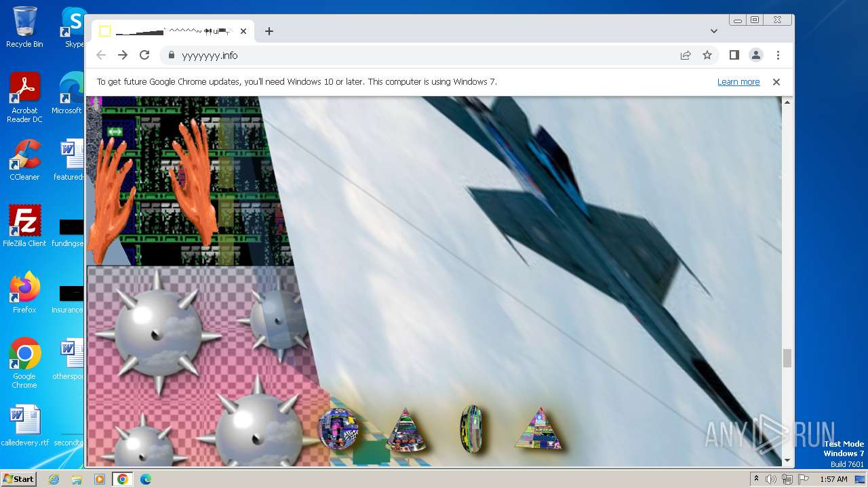
Task: Open Google Chrome desktop shortcut
Action: tap(24, 363)
